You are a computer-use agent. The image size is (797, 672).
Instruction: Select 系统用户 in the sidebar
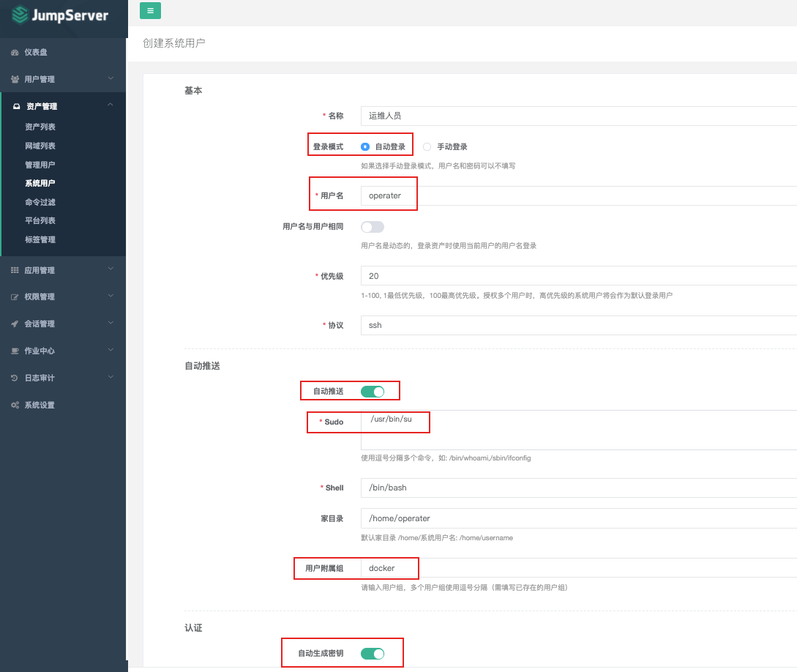click(40, 183)
